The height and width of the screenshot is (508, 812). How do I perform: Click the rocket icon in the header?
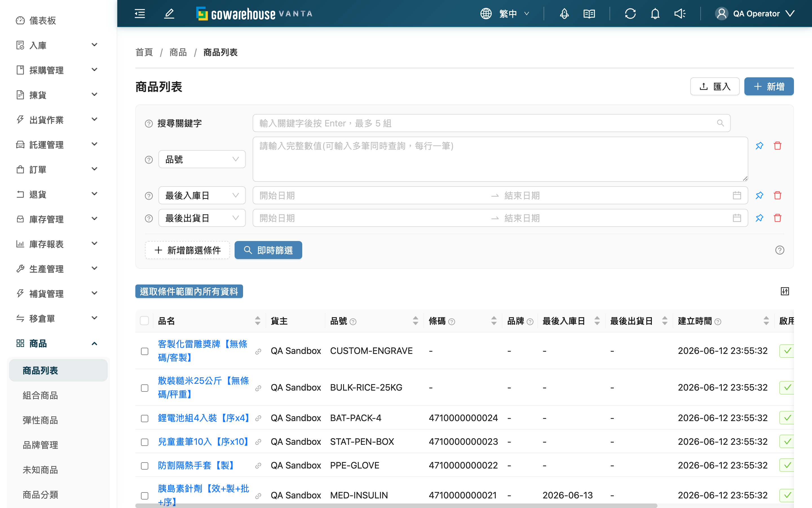564,14
